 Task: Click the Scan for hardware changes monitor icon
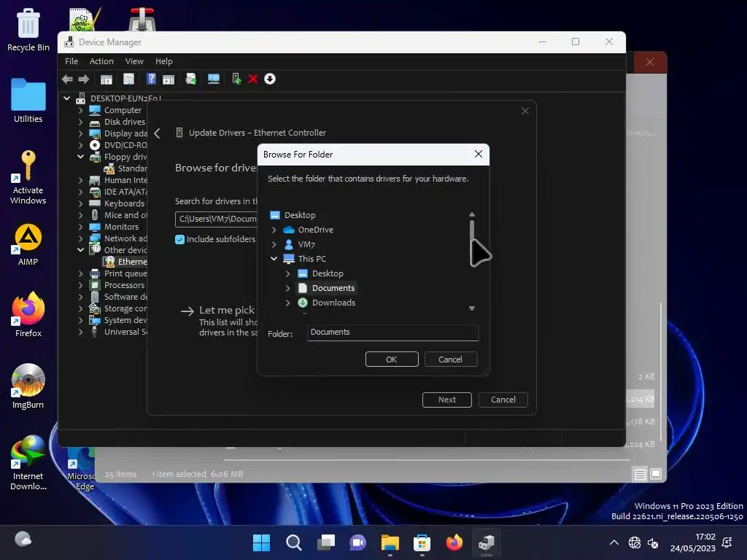pyautogui.click(x=214, y=79)
